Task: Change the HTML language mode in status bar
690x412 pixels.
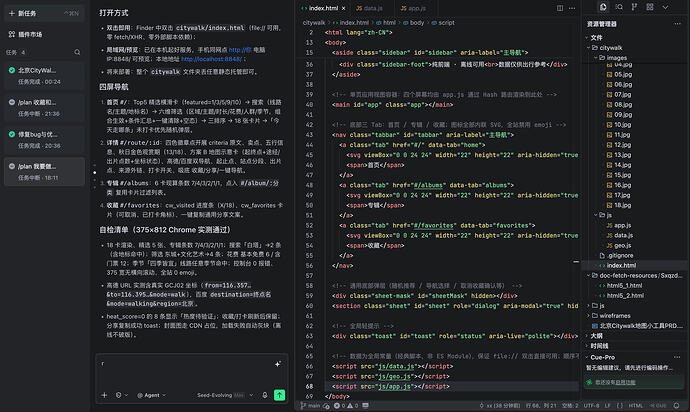Action: [x=636, y=405]
